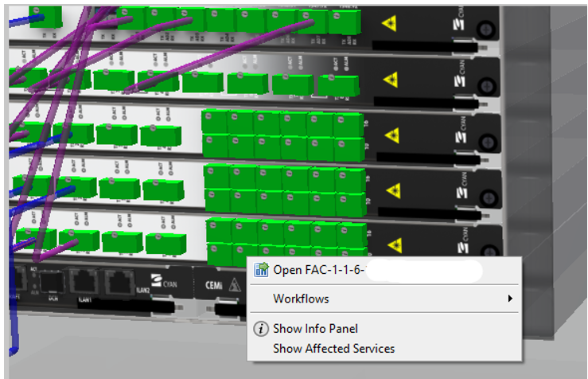Click the info icon beside Show Info Panel

click(261, 329)
